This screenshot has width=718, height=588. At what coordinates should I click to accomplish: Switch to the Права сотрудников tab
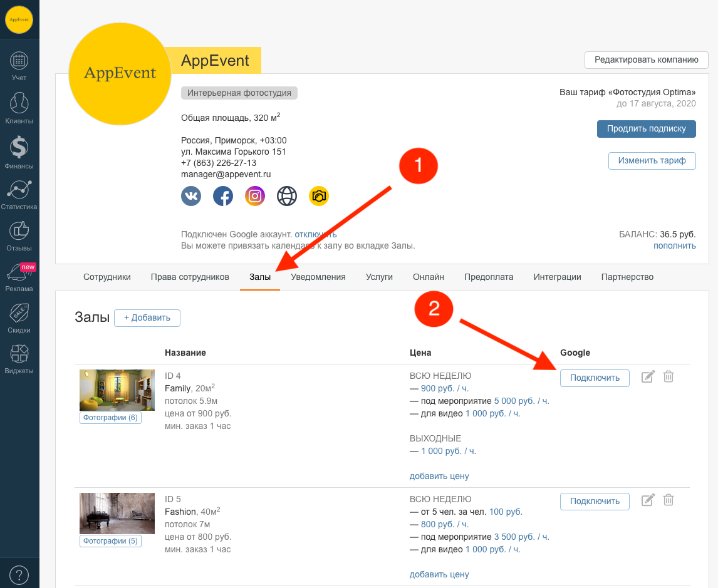click(x=190, y=277)
